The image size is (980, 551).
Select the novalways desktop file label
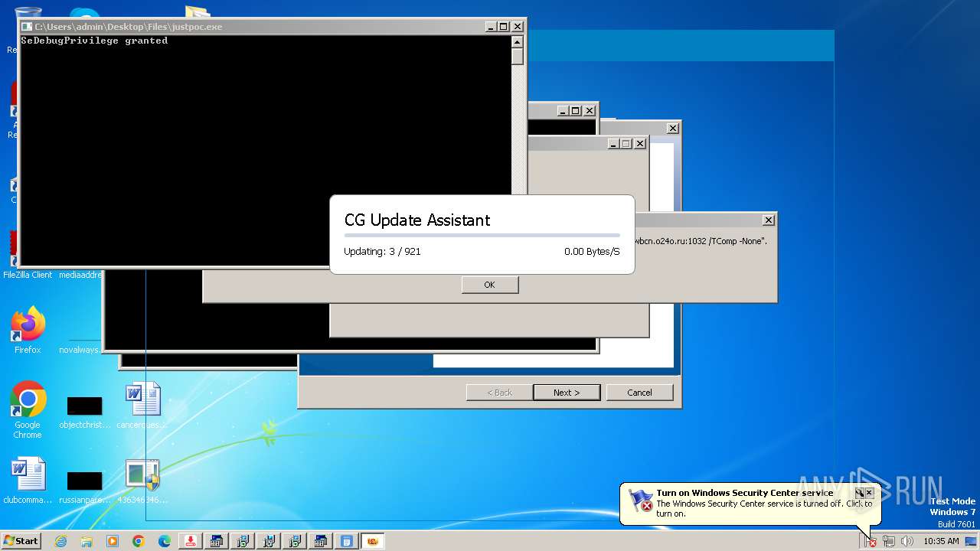pos(79,350)
